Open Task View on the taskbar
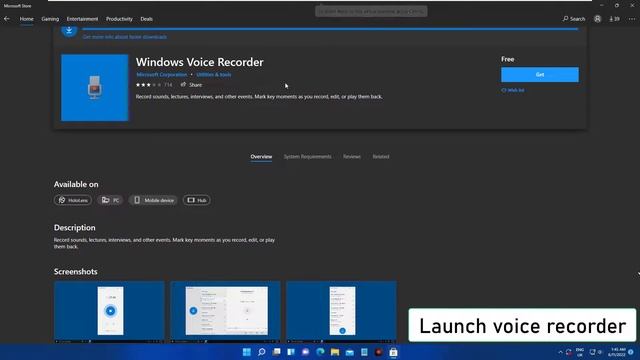Viewport: 640px width, 360px height. coord(276,352)
